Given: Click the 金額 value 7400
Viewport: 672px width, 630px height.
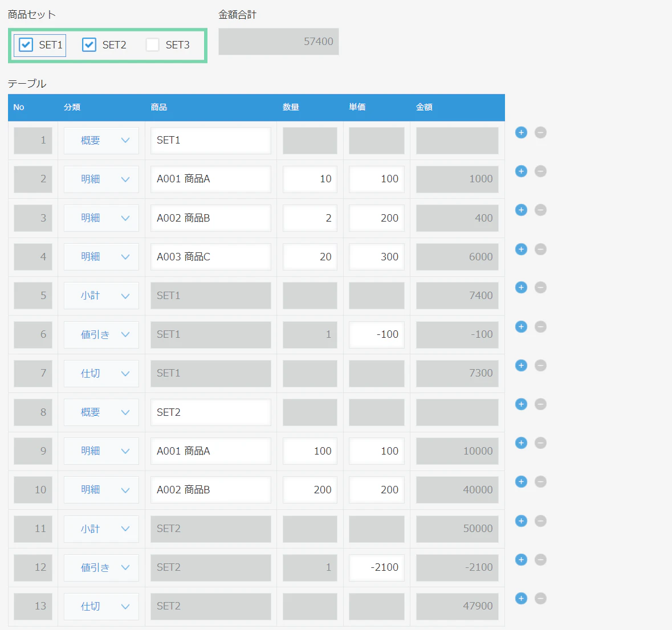Looking at the screenshot, I should (x=457, y=296).
